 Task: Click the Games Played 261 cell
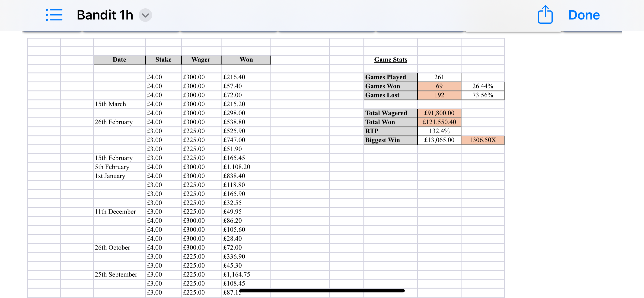[x=439, y=77]
